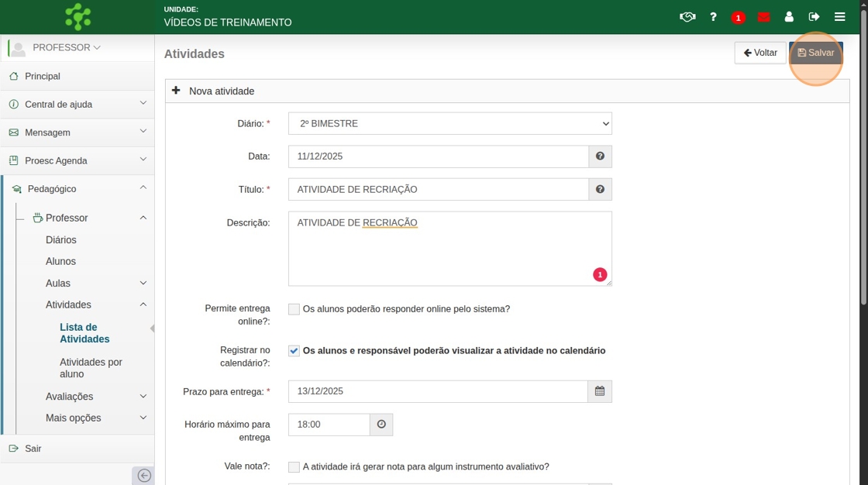
Task: Open the handshake partnership icon
Action: tap(687, 17)
